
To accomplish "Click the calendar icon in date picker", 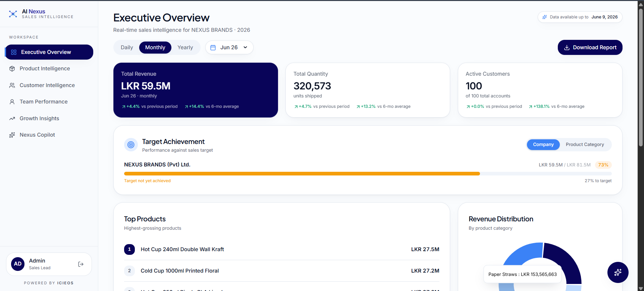I will pos(213,48).
